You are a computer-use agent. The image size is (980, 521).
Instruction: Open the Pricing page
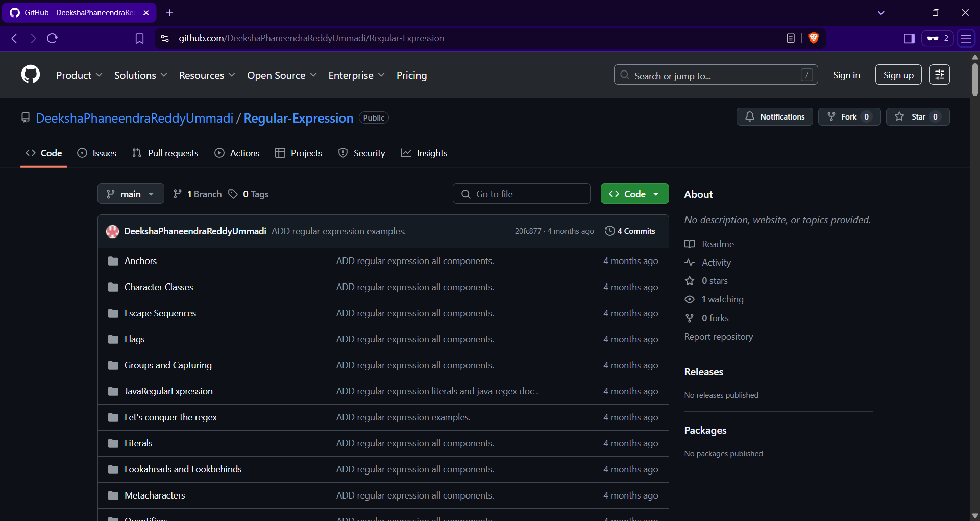(411, 75)
